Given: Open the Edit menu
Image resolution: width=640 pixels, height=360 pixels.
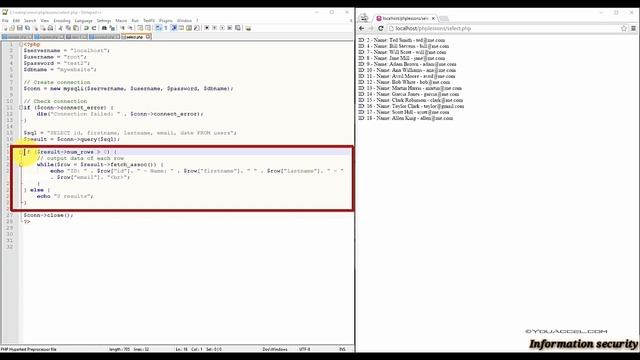Looking at the screenshot, I should (x=16, y=20).
